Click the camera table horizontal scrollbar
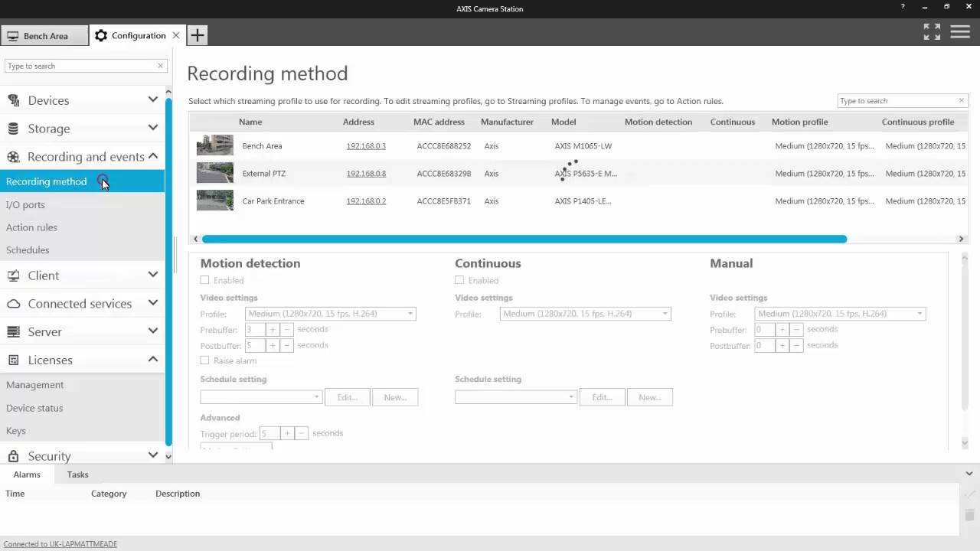Viewport: 980px width, 551px height. point(524,239)
